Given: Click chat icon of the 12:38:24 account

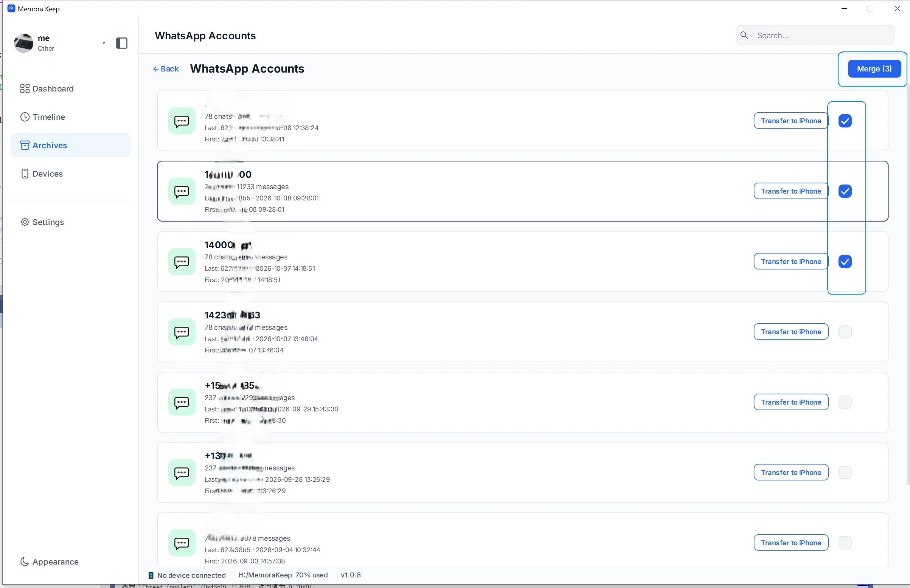Looking at the screenshot, I should pos(182,121).
